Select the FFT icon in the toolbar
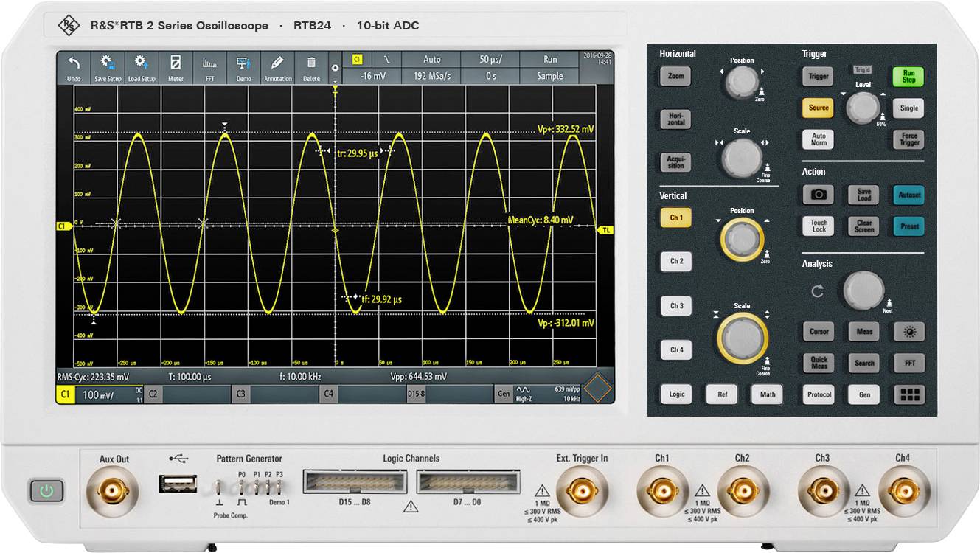The height and width of the screenshot is (553, 980). (x=209, y=68)
